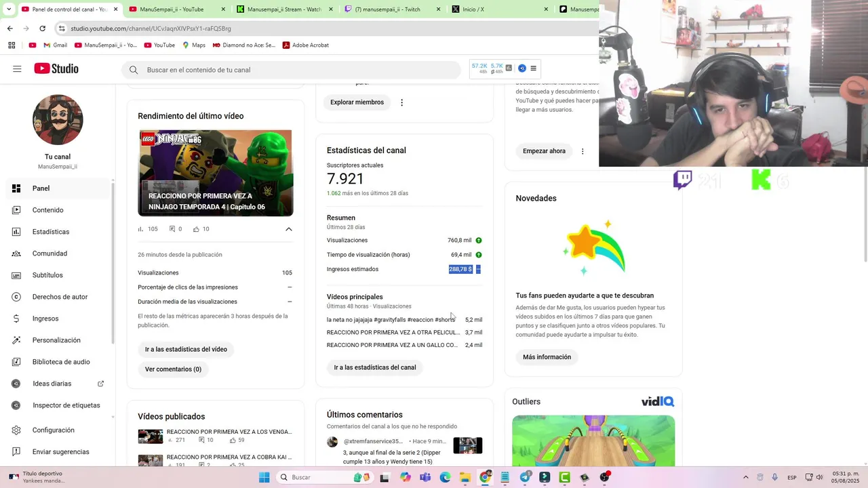Open Configuración in the sidebar
The image size is (868, 488).
(x=57, y=430)
